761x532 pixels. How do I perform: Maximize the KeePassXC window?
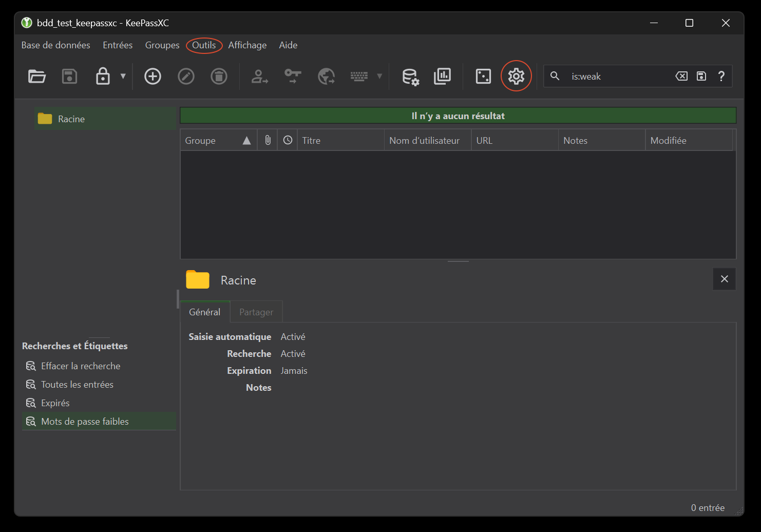[689, 23]
